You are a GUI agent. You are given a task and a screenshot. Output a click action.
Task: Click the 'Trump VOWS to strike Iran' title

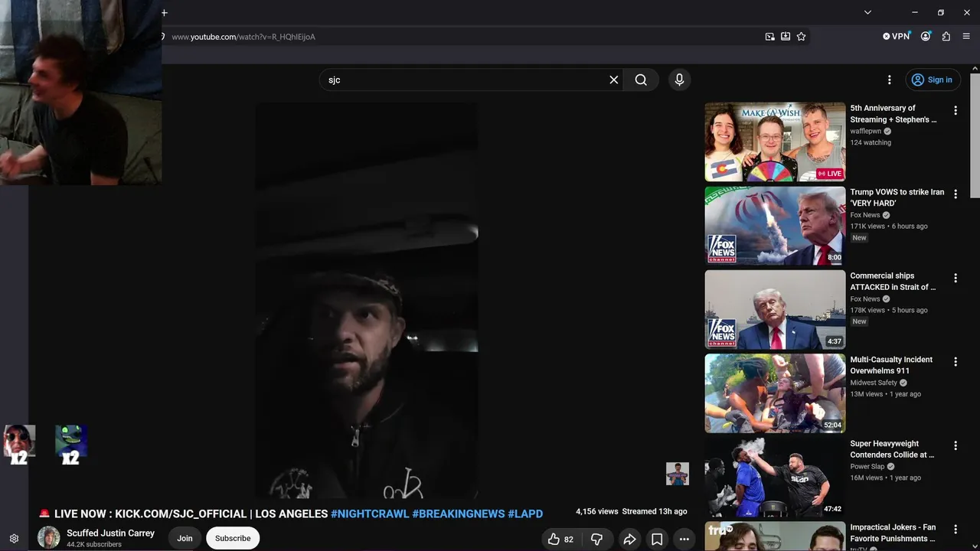[897, 197]
